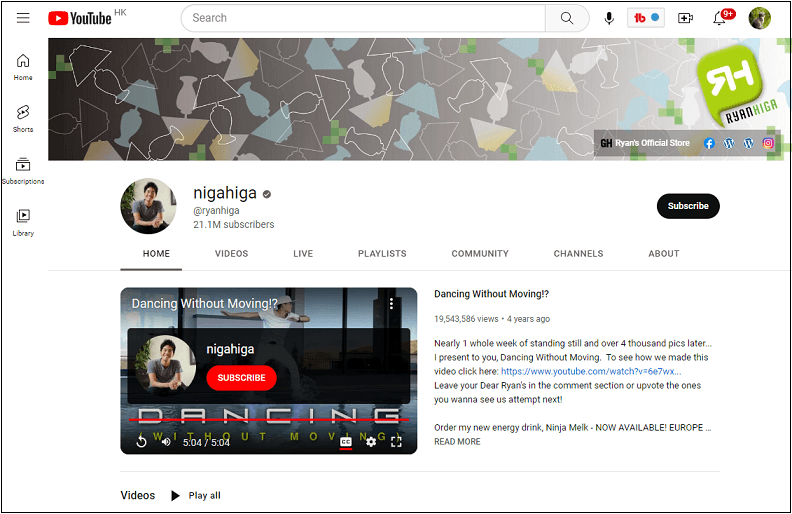792x514 pixels.
Task: Open video more-options three dots
Action: (391, 303)
